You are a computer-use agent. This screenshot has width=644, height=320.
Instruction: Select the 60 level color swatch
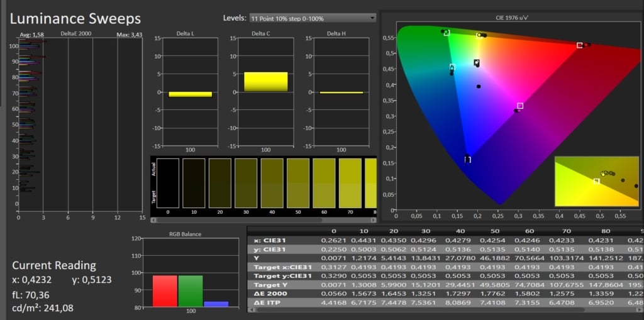click(324, 183)
